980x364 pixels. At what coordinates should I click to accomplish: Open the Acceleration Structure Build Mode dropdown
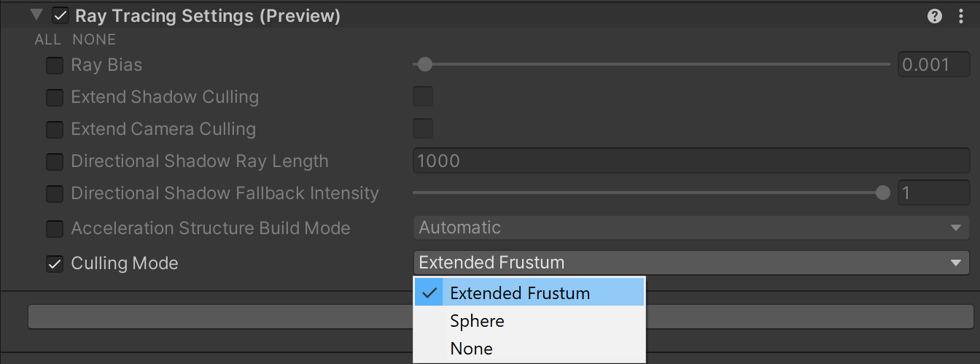pos(691,228)
